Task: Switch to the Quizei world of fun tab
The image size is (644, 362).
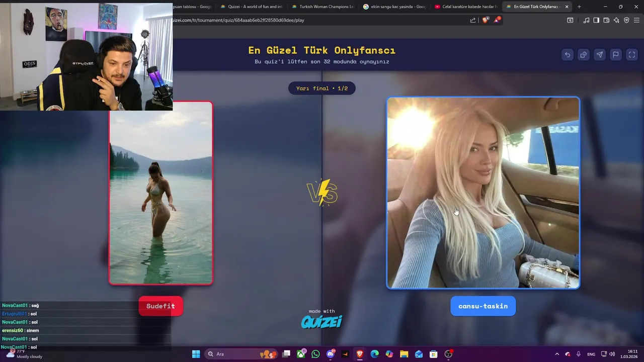Action: [x=252, y=7]
